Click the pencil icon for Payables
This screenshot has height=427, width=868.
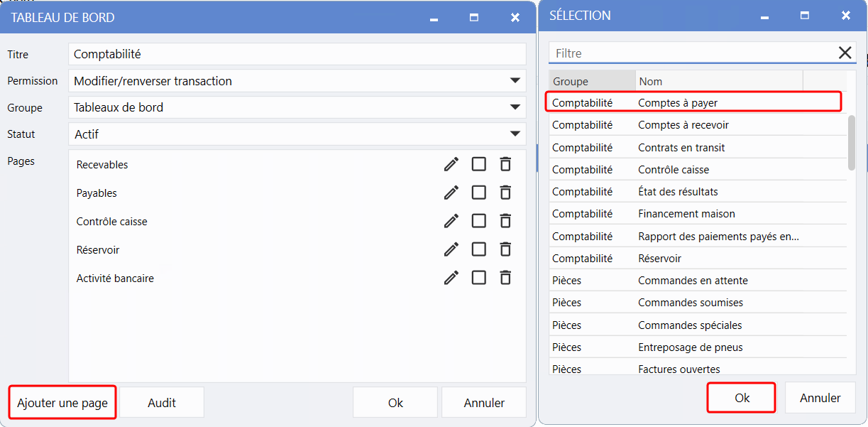coord(451,193)
